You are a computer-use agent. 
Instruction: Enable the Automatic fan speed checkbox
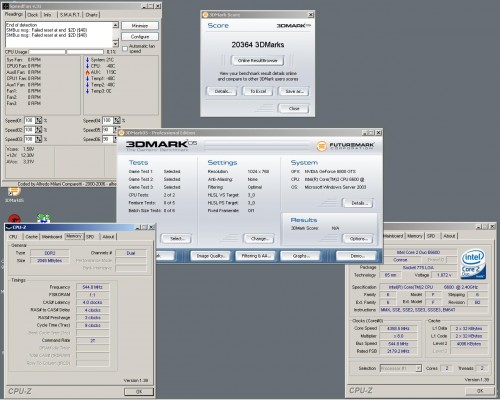(125, 49)
